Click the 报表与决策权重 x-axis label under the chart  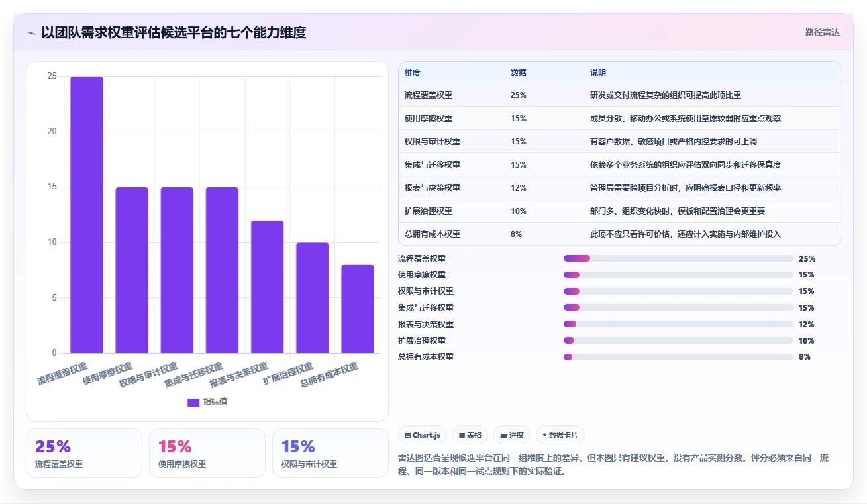238,375
